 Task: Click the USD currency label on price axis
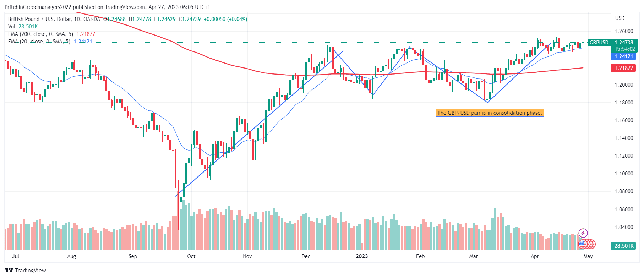620,18
